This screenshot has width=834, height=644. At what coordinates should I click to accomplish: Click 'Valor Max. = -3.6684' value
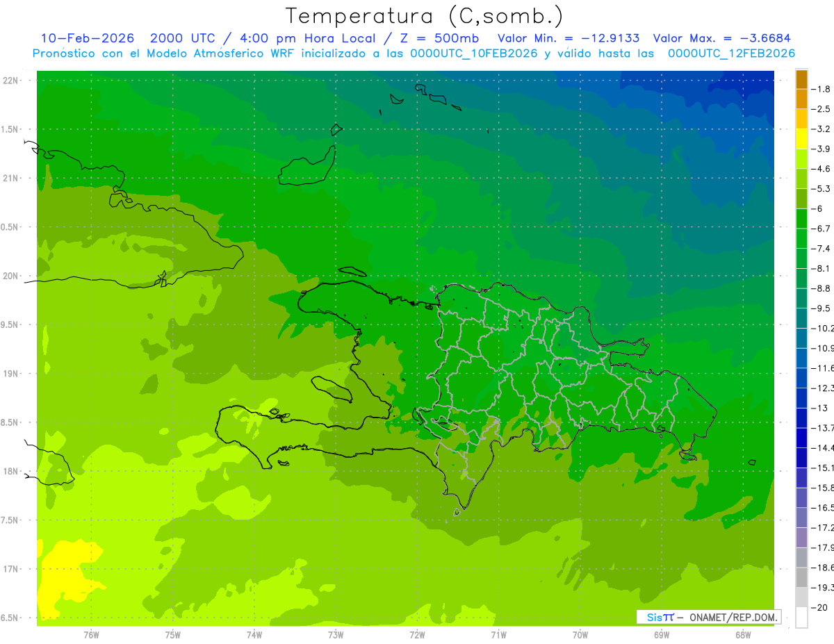[721, 38]
